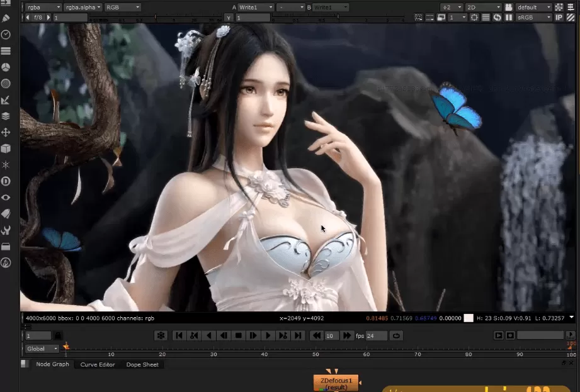This screenshot has height=392, width=580.
Task: Click the color sample swatch in the status bar
Action: click(469, 318)
